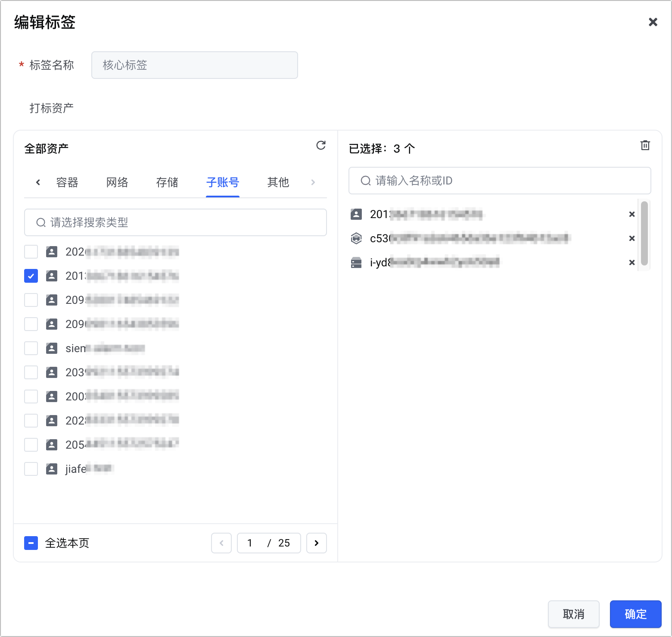This screenshot has height=637, width=672.
Task: Click account icon beside selected 201 item
Action: pos(356,214)
